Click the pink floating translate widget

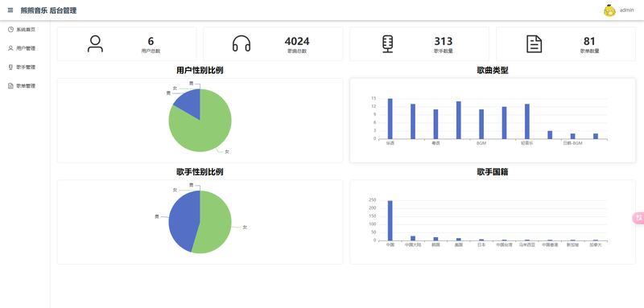tap(638, 218)
